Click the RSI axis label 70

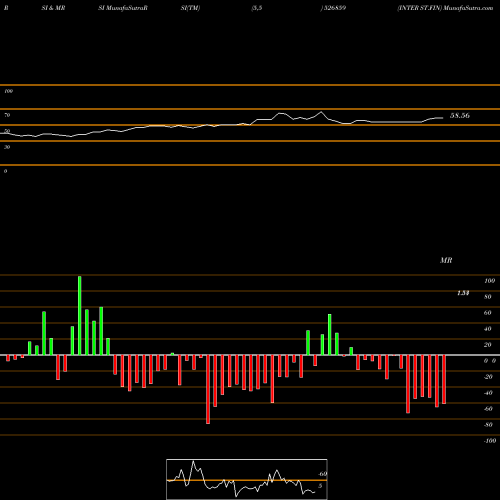click(7, 115)
